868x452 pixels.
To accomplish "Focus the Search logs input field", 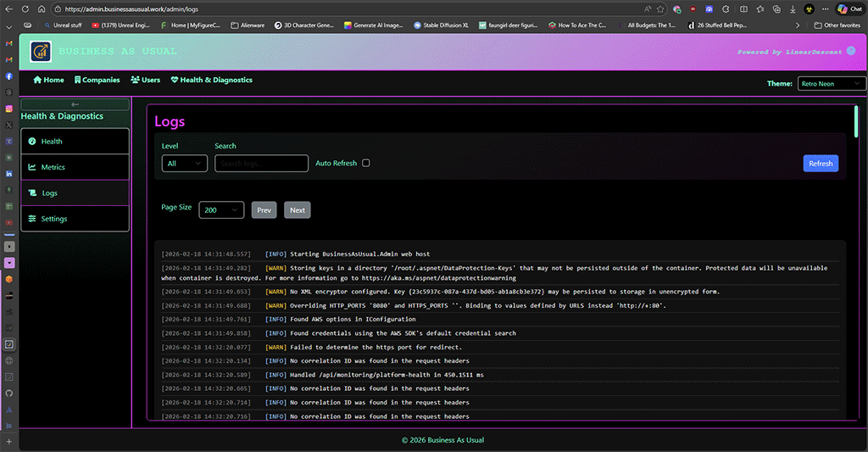I will (x=261, y=164).
